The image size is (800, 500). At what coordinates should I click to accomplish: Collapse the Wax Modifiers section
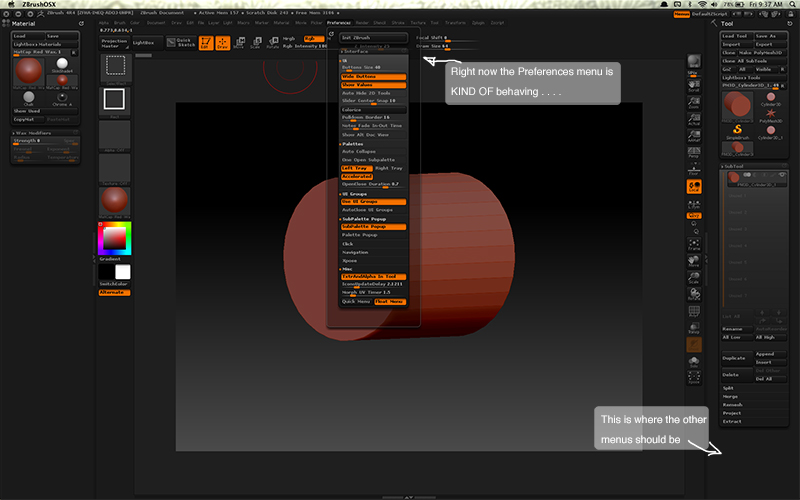click(45, 133)
